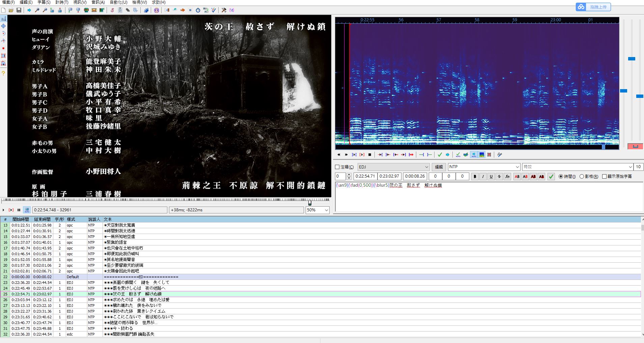Open the 字幕(S) menu
The image size is (644, 343).
click(44, 2)
